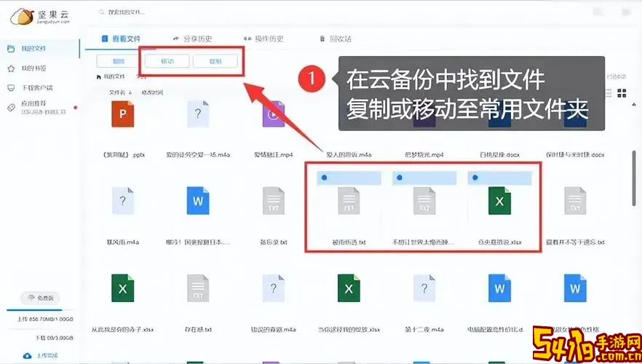This screenshot has width=642, height=364.
Task: Click the 复制 copy button
Action: click(x=215, y=61)
